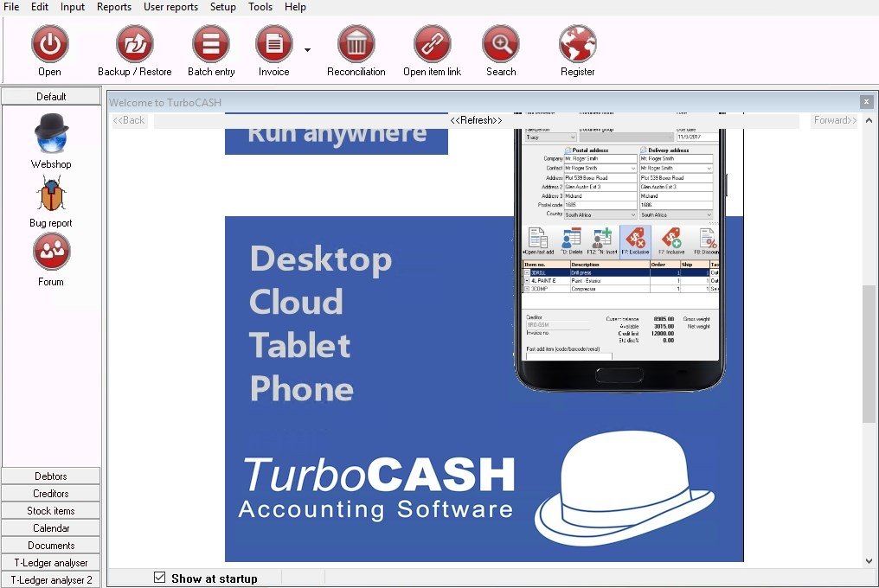
Task: Click the Invoice toolbar icon
Action: click(274, 44)
